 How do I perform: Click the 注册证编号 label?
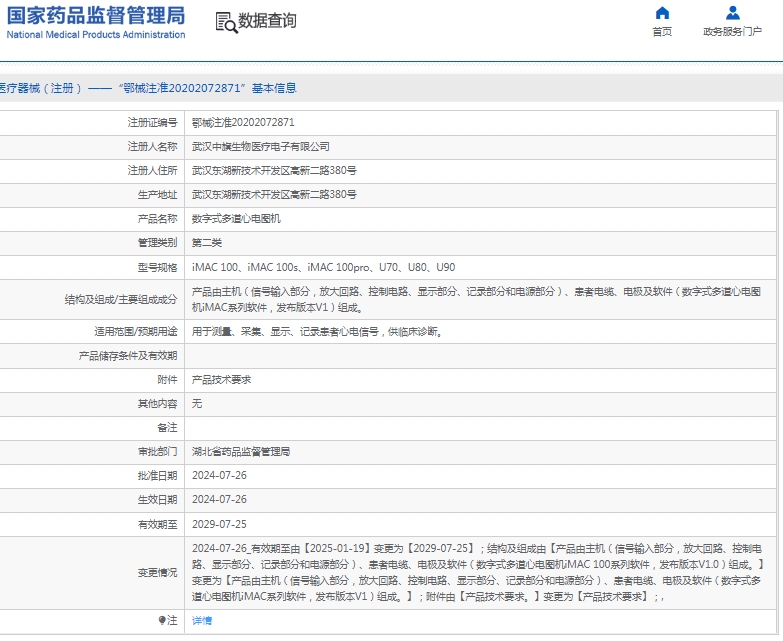click(152, 122)
